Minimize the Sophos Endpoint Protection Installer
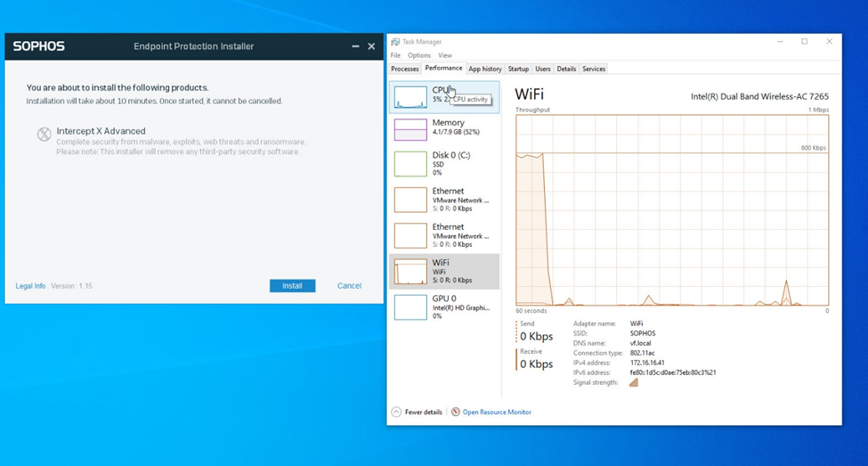The height and width of the screenshot is (466, 868). tap(355, 46)
